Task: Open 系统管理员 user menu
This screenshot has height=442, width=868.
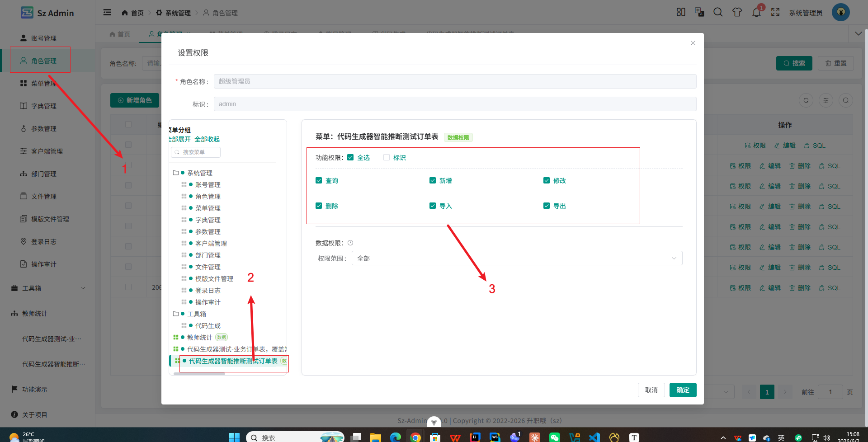Action: pyautogui.click(x=806, y=13)
